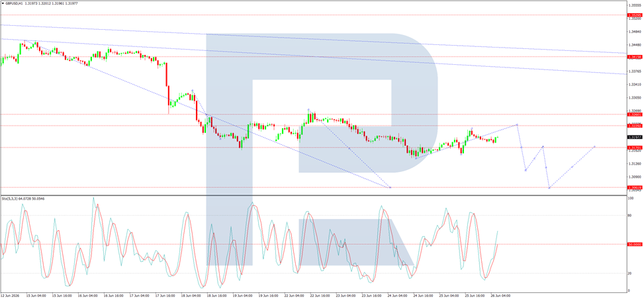
Task: Click the red 1.34158 level price tag
Action: coord(635,57)
